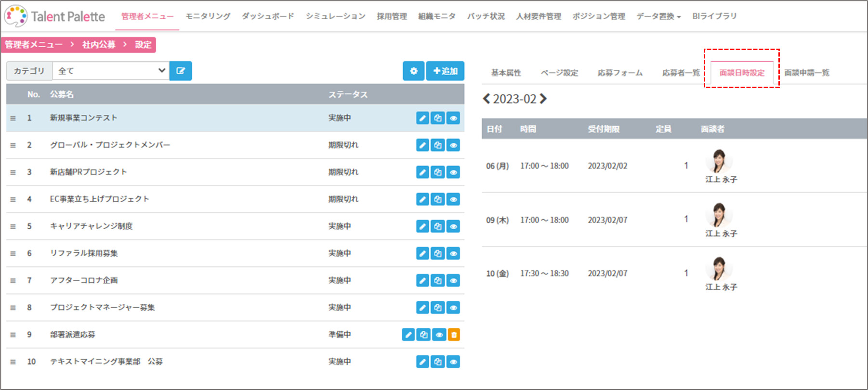Duplicate the アフターコロナ企画 posting
868x390 pixels.
coord(438,280)
